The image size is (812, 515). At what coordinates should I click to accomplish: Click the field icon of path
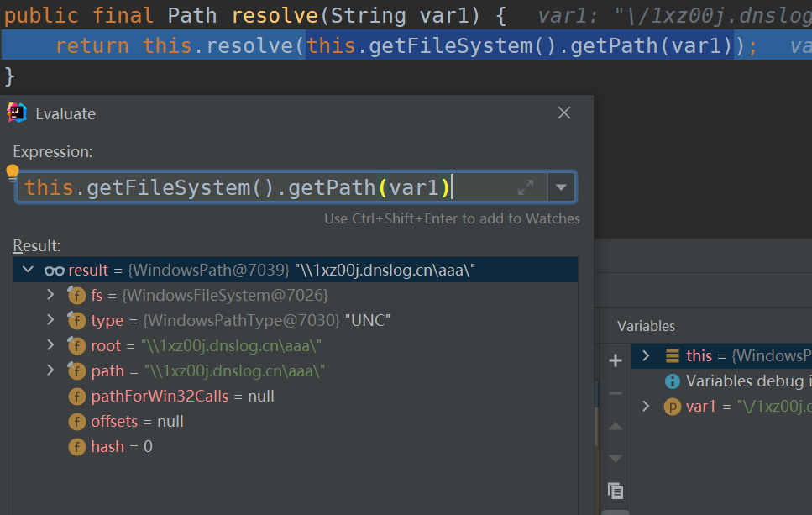tap(76, 371)
